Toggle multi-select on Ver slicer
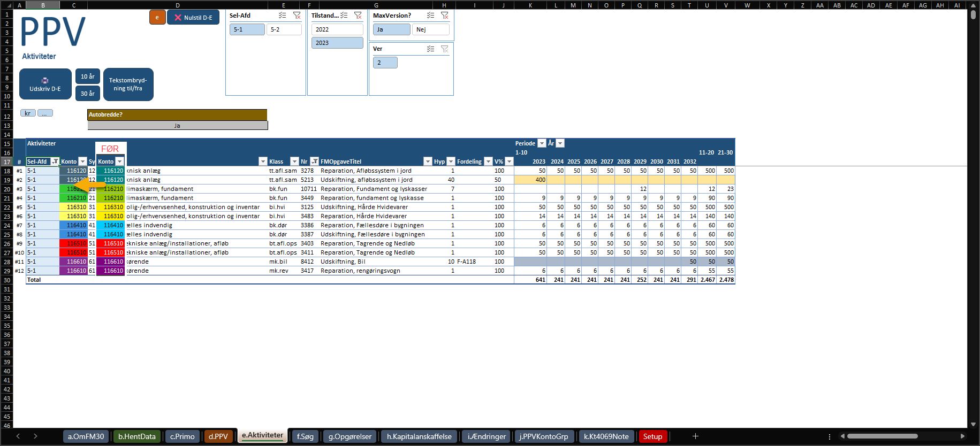Screen dimensions: 980x446 [430, 49]
